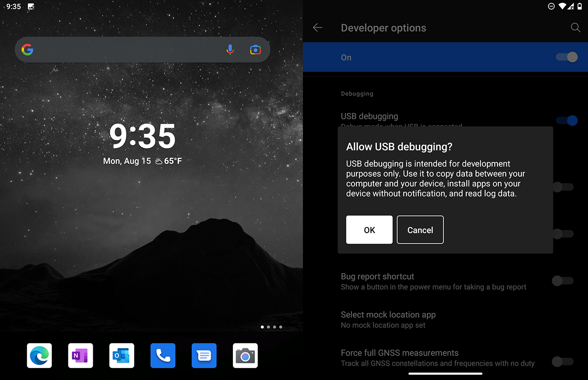Open the Phone dialer app
Image resolution: width=588 pixels, height=380 pixels.
pyautogui.click(x=163, y=356)
